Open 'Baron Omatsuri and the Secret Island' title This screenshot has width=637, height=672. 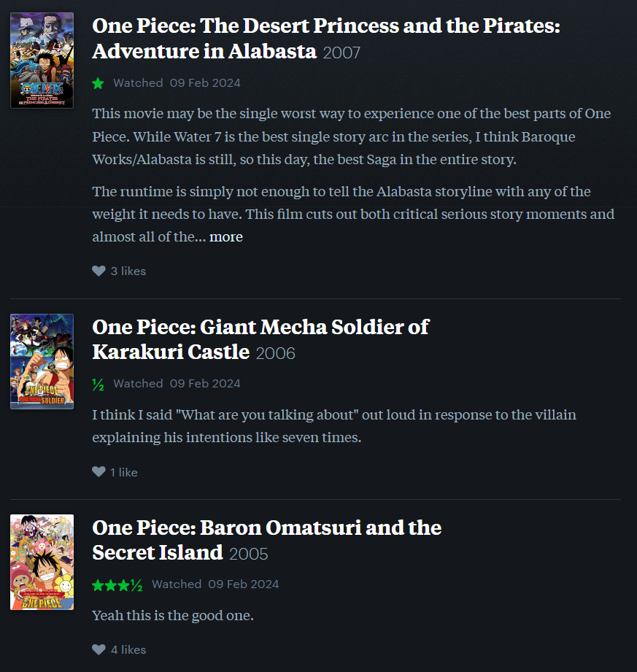pyautogui.click(x=266, y=540)
